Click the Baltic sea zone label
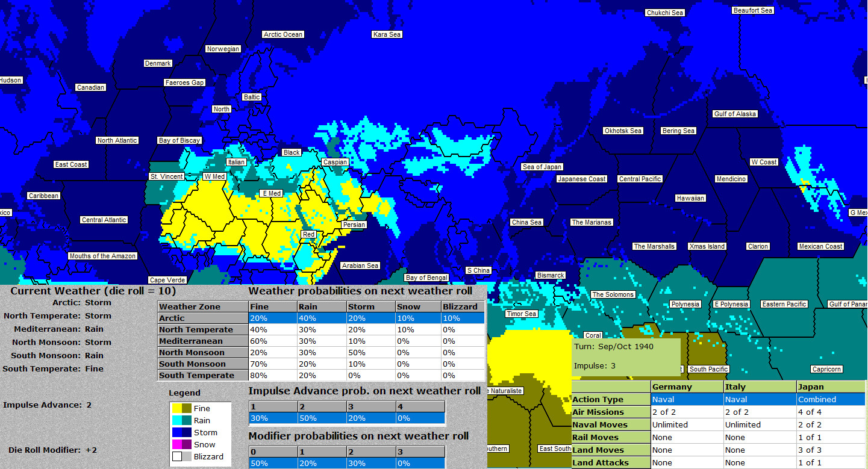Viewport: 868px width, 469px height. tap(252, 97)
